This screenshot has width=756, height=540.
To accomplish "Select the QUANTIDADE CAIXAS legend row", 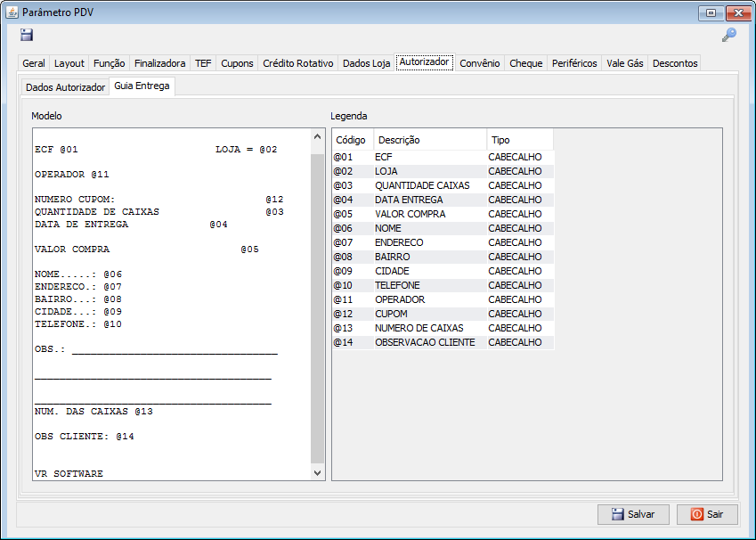I will [443, 185].
